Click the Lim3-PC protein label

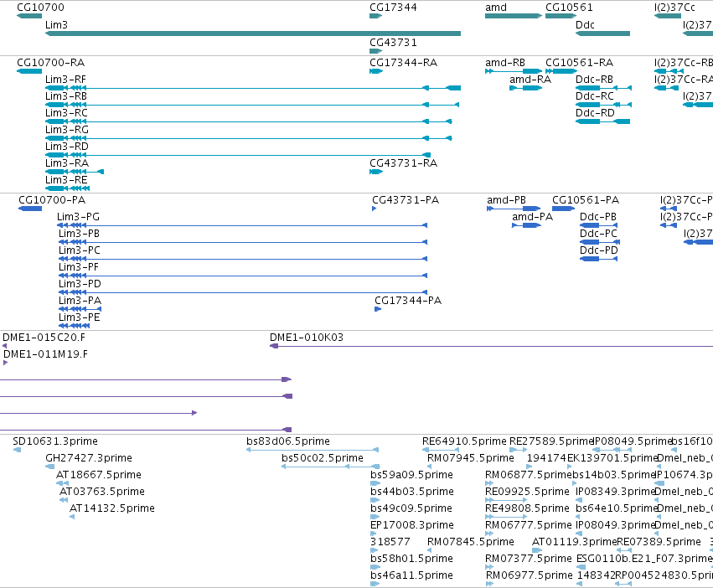tap(80, 250)
